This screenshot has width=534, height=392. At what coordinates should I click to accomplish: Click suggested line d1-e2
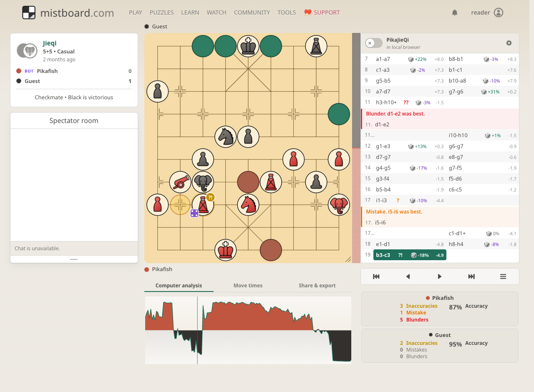coord(382,124)
